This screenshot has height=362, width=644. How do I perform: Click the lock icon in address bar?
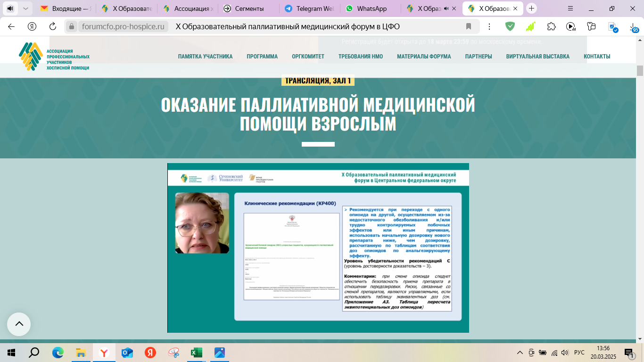coord(72,27)
